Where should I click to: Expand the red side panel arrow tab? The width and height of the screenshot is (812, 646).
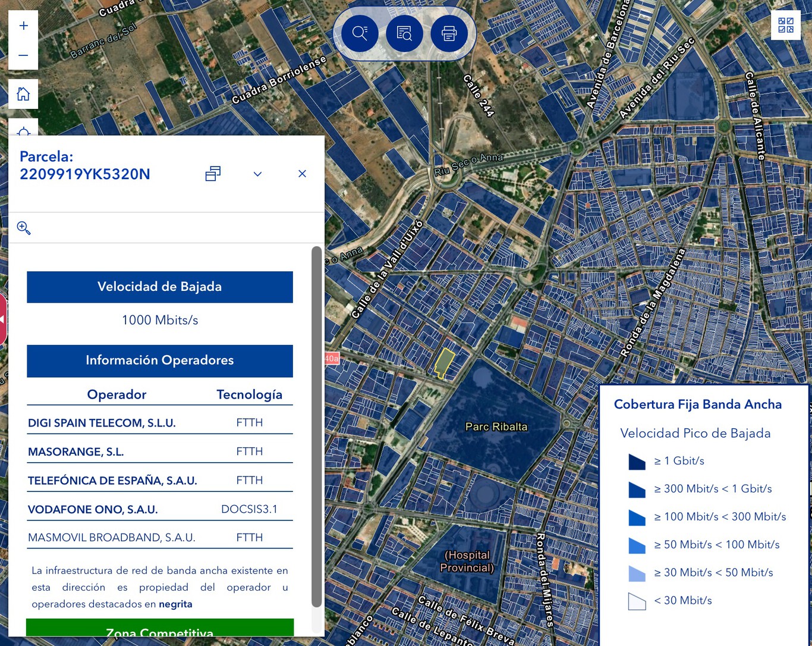(x=2, y=319)
